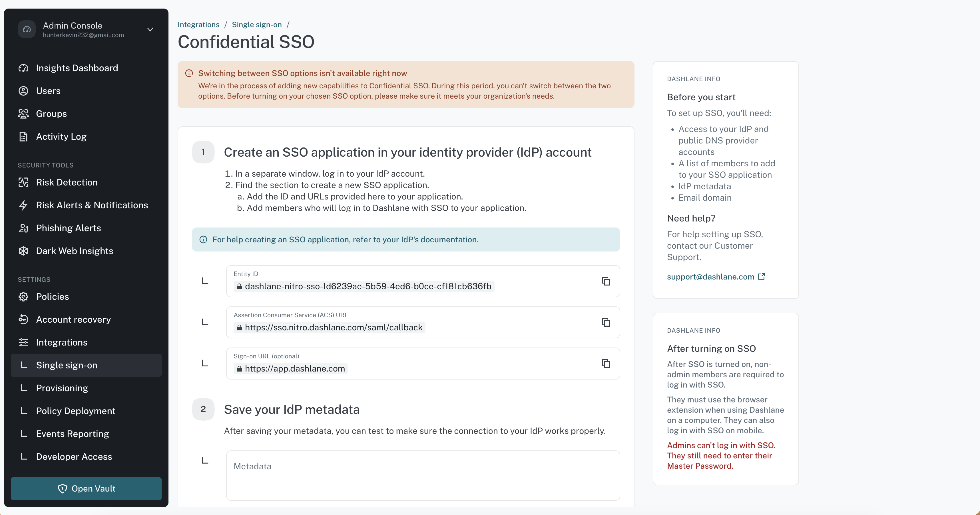Click the shield icon on Open Vault

pos(62,488)
